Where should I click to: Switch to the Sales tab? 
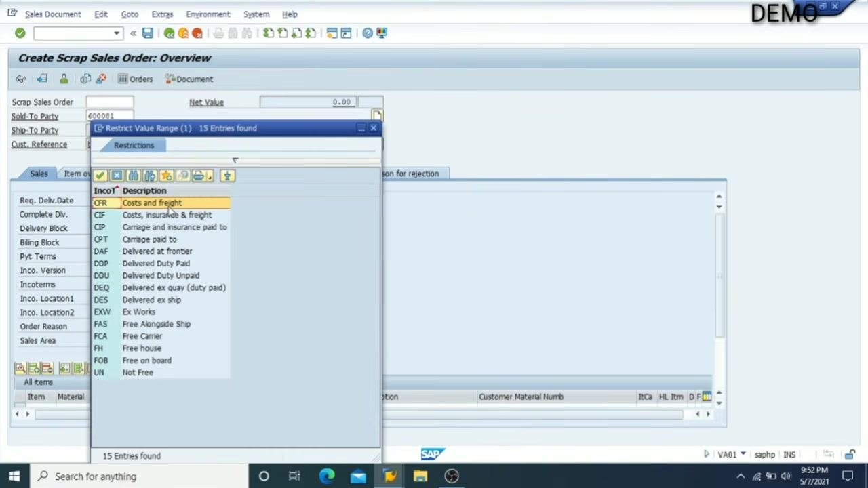[x=39, y=174]
